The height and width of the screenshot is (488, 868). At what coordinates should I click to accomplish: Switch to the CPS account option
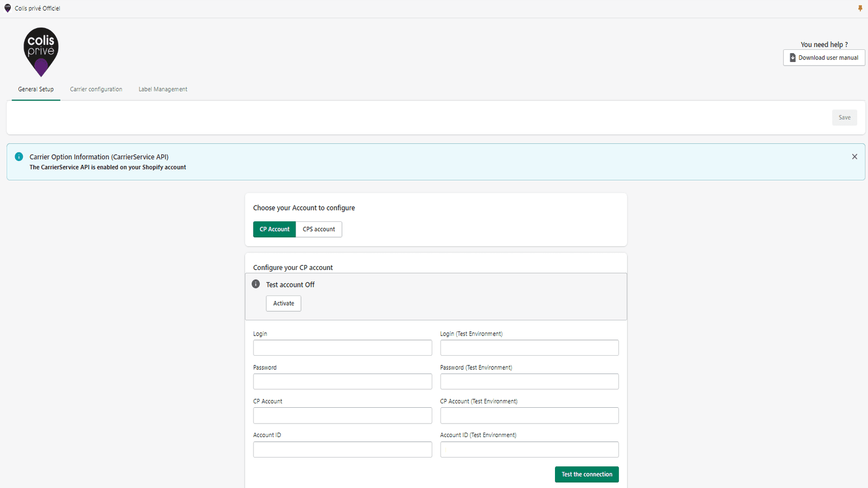(318, 229)
